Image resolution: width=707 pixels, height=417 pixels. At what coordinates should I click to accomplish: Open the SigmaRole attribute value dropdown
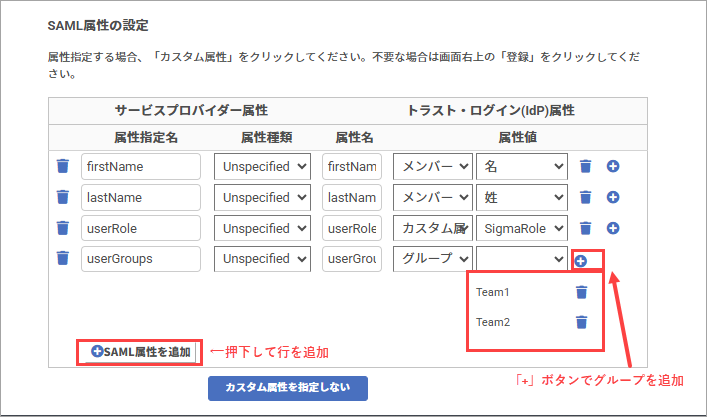click(x=522, y=228)
